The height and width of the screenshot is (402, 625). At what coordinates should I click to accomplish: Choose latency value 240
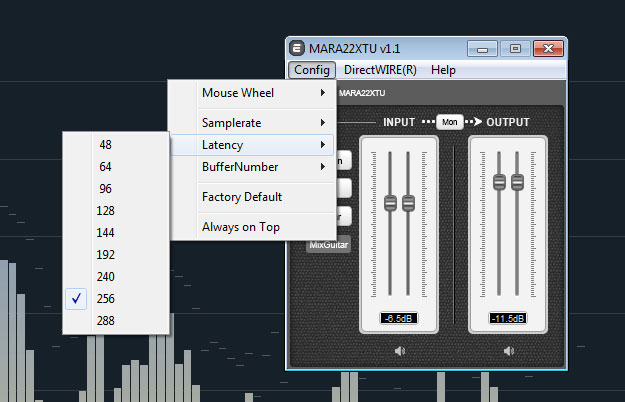click(116, 276)
